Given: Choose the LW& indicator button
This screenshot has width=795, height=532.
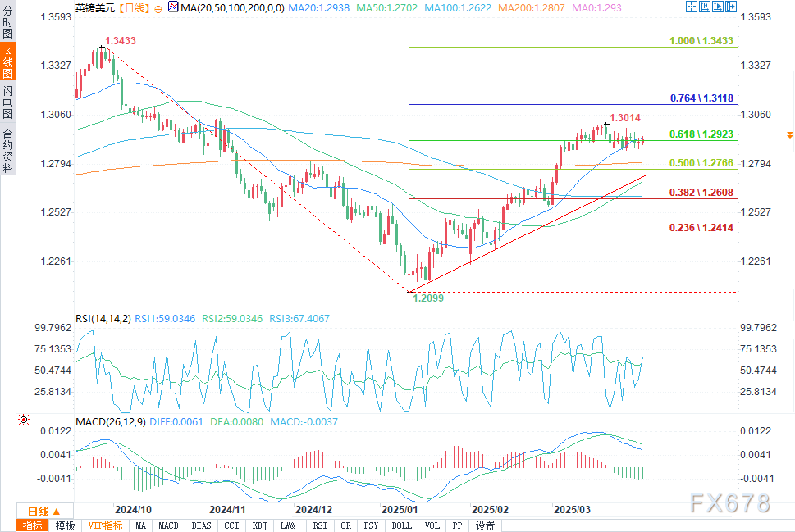Looking at the screenshot, I should pyautogui.click(x=288, y=525).
